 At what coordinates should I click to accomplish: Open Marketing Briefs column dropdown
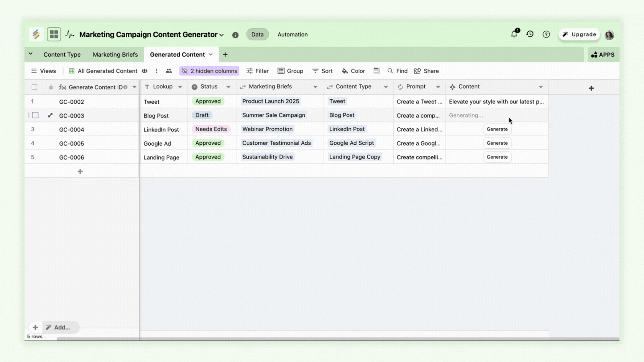(315, 87)
